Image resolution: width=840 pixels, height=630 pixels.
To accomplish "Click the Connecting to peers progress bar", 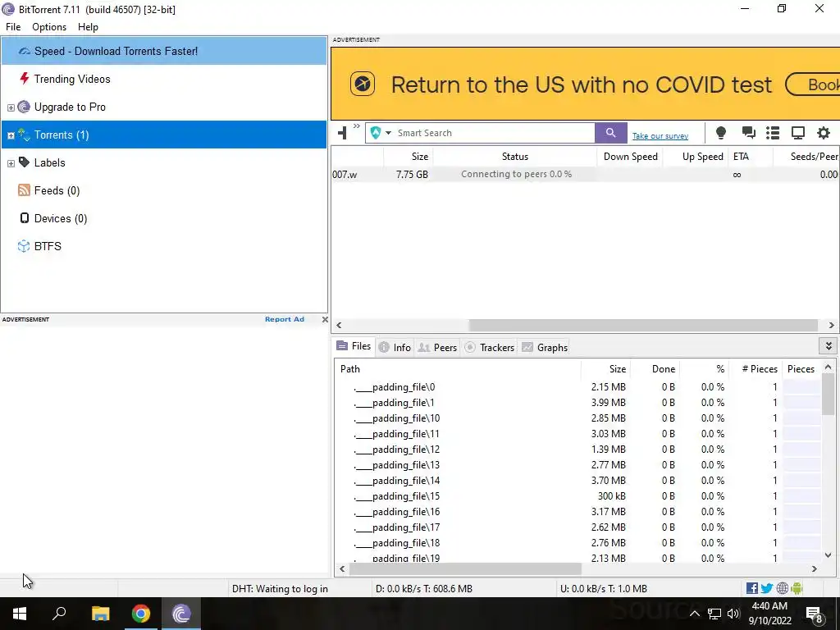I will pyautogui.click(x=515, y=174).
